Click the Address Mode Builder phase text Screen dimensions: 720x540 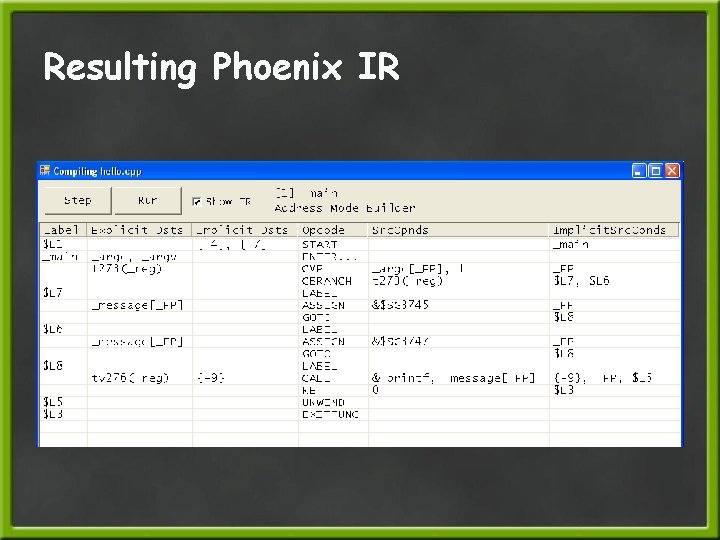tap(345, 208)
